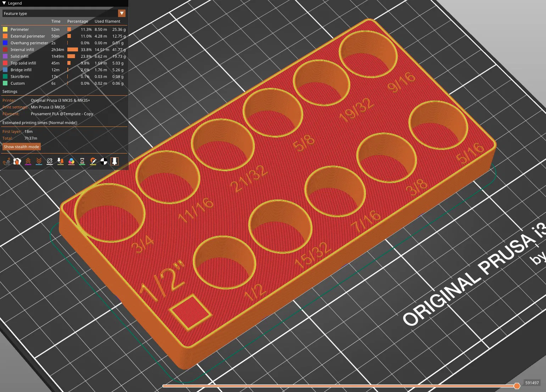Toggle the Seams visibility icon
The height and width of the screenshot is (392, 546).
click(x=50, y=162)
